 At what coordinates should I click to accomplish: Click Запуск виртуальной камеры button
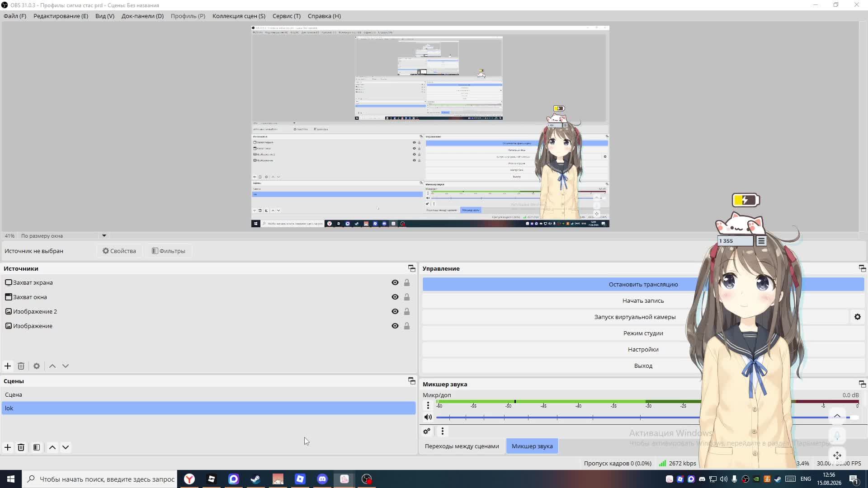click(635, 317)
